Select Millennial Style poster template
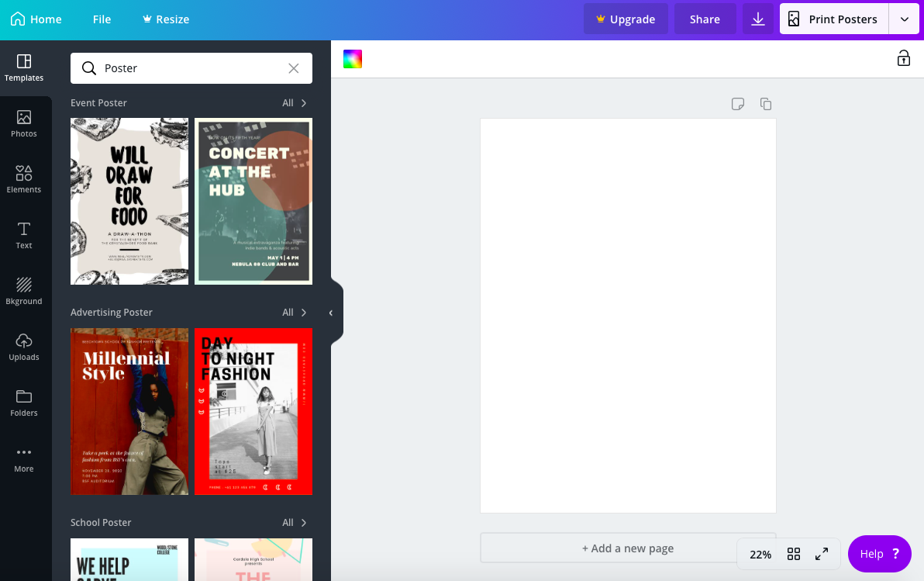Image resolution: width=924 pixels, height=581 pixels. [129, 412]
